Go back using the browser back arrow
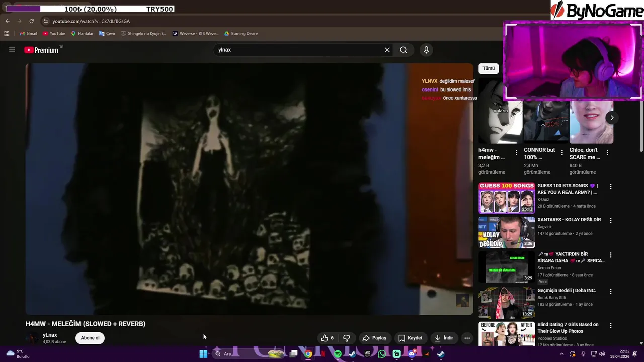The image size is (644, 362). point(7,21)
